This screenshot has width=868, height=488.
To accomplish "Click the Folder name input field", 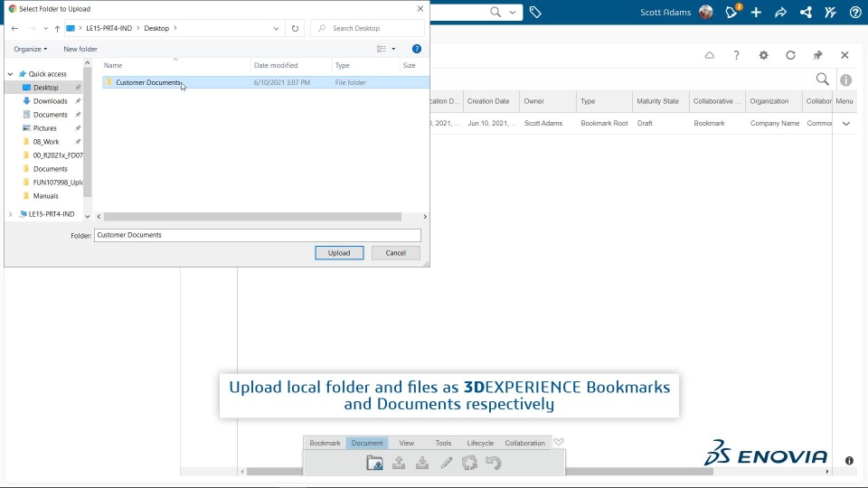I will tap(258, 235).
